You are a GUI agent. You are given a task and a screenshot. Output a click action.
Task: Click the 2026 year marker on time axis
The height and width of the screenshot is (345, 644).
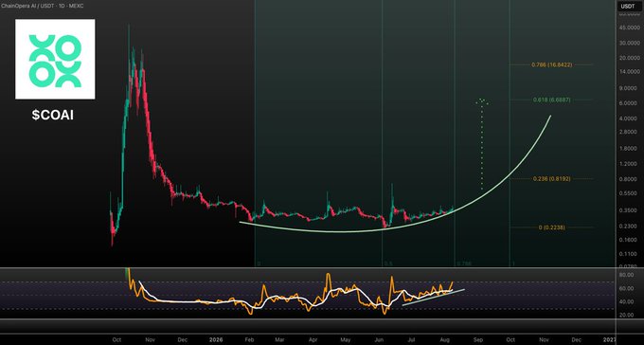click(216, 340)
